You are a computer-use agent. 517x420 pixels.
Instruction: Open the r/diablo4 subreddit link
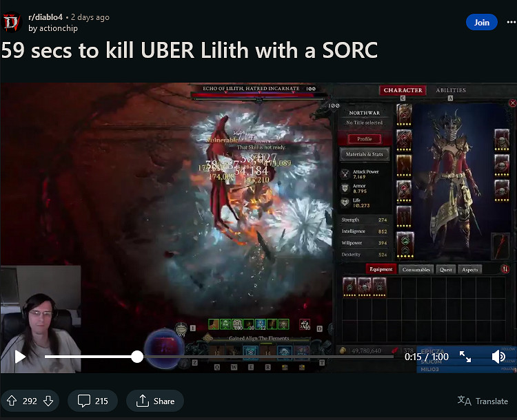[x=45, y=17]
